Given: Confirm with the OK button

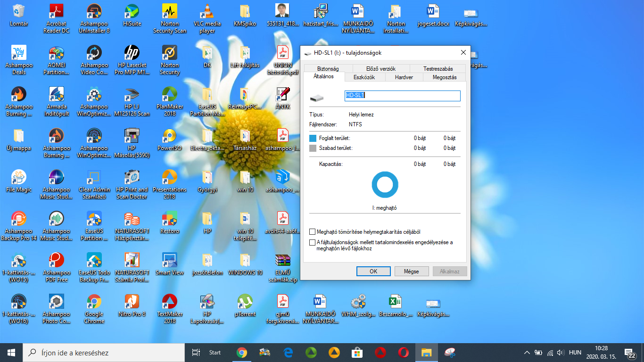Looking at the screenshot, I should [373, 271].
